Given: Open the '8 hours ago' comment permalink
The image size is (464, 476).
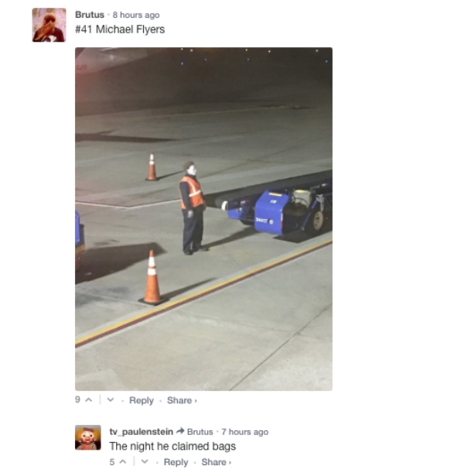Looking at the screenshot, I should click(x=136, y=15).
